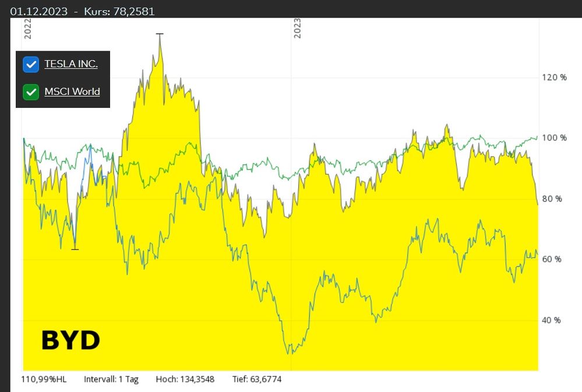The width and height of the screenshot is (582, 392).
Task: Open the MSCI World link
Action: 72,91
